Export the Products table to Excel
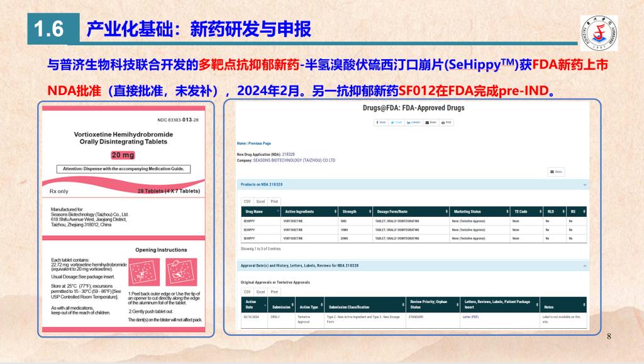 pos(261,202)
